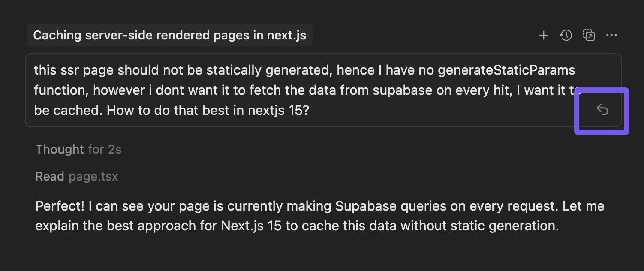This screenshot has height=271, width=644.
Task: Click the revert arrow icon in message box
Action: [602, 110]
